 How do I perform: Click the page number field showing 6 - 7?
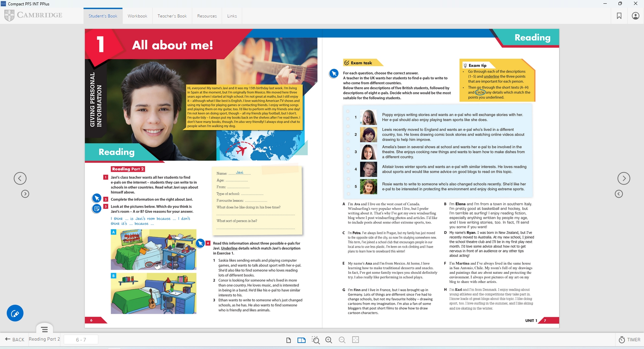pyautogui.click(x=81, y=340)
